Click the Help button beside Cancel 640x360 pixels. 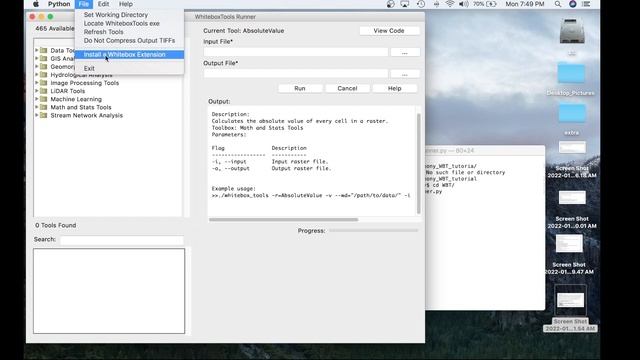click(395, 88)
